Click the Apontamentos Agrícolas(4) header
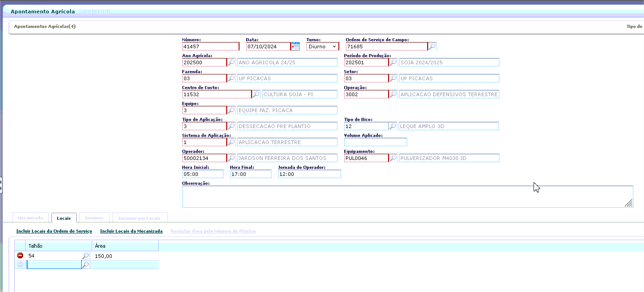Image resolution: width=644 pixels, height=292 pixels. click(x=45, y=27)
